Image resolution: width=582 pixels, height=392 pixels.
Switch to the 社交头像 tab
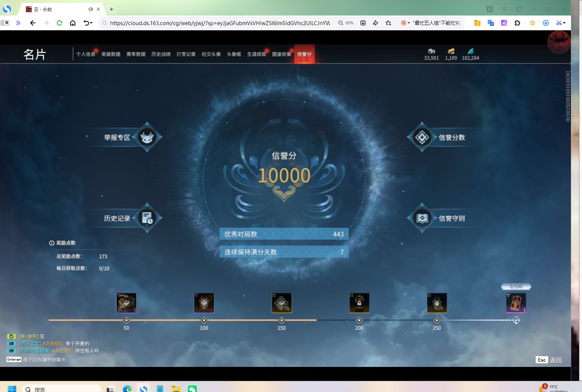211,54
